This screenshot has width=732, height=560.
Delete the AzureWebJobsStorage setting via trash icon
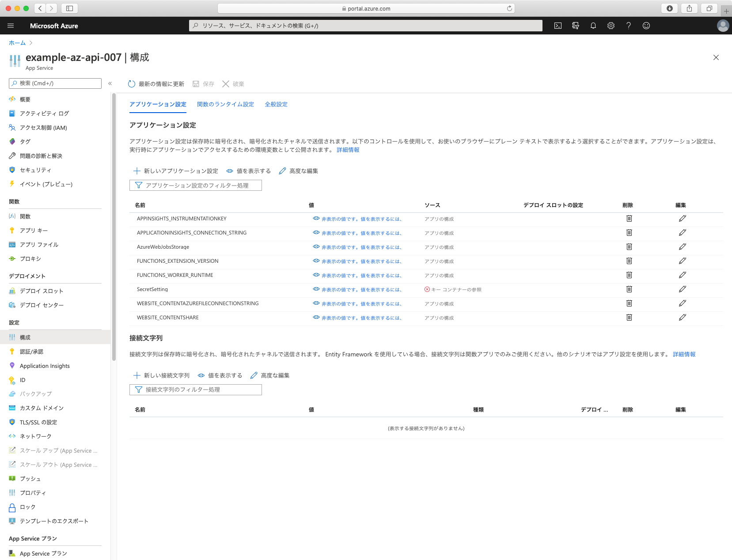[629, 247]
